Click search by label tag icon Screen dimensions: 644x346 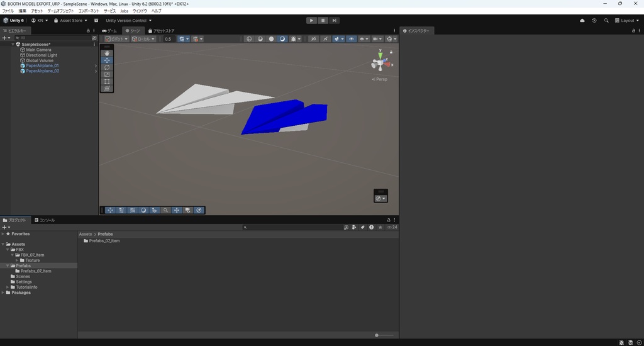pyautogui.click(x=363, y=227)
